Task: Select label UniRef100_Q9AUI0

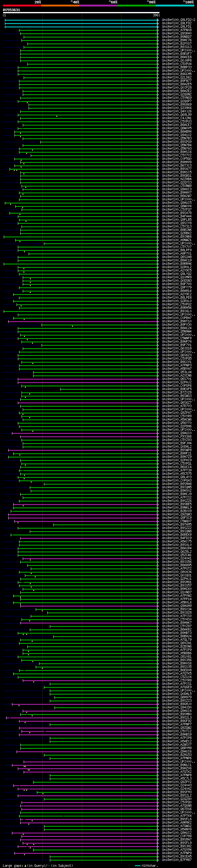Action: tap(177, 433)
